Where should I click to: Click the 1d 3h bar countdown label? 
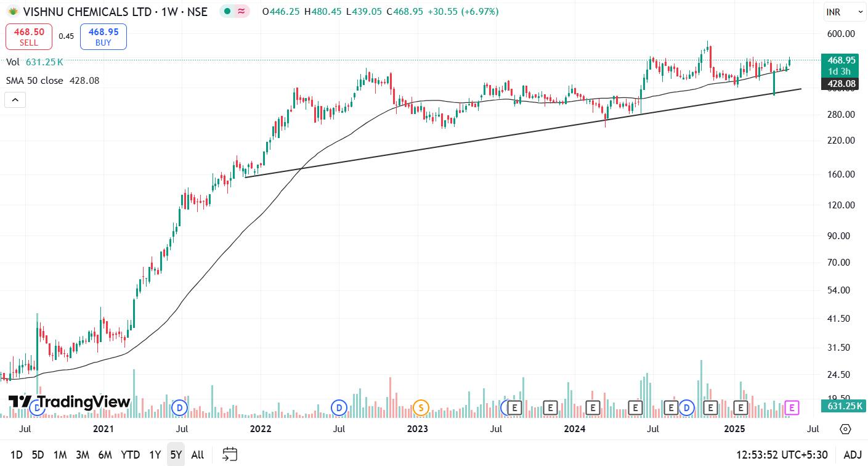(838, 72)
